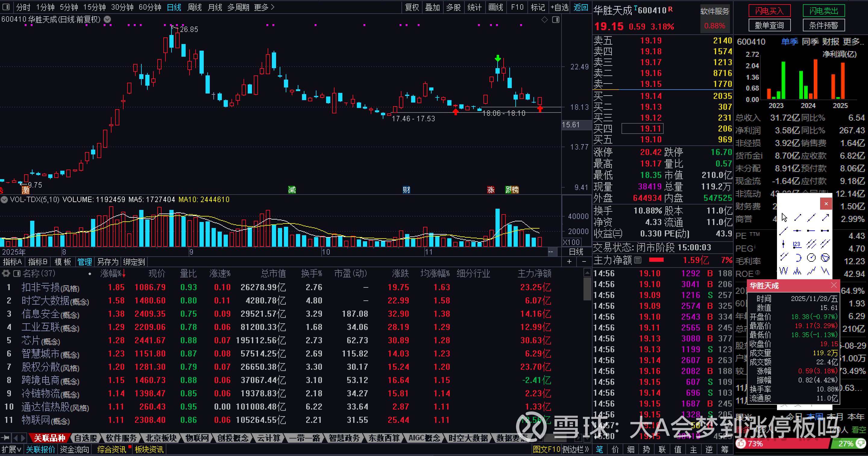Expand the VOL-TDX indicator dropdown
This screenshot has width=868, height=456.
point(4,199)
